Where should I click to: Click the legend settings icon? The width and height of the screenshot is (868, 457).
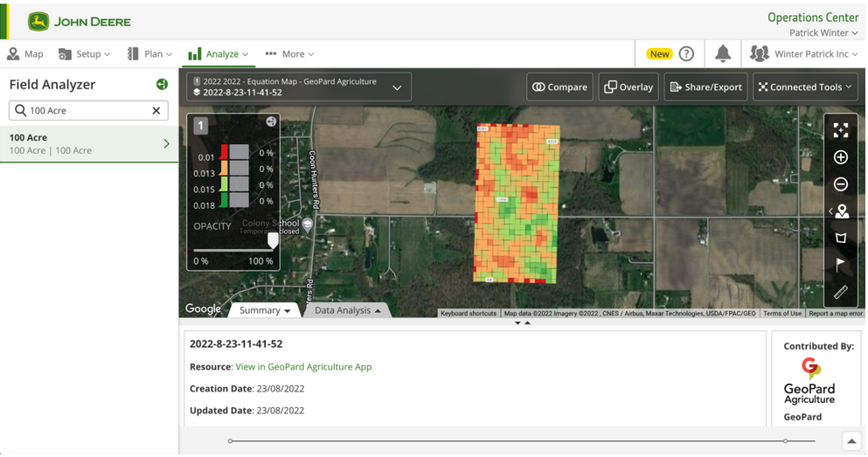pyautogui.click(x=271, y=121)
